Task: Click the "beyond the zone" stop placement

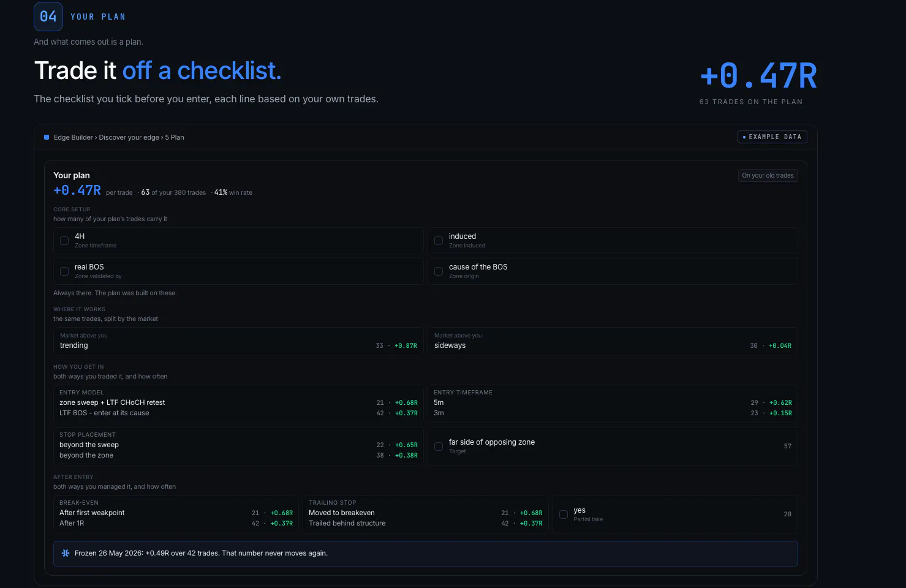Action: [x=238, y=455]
